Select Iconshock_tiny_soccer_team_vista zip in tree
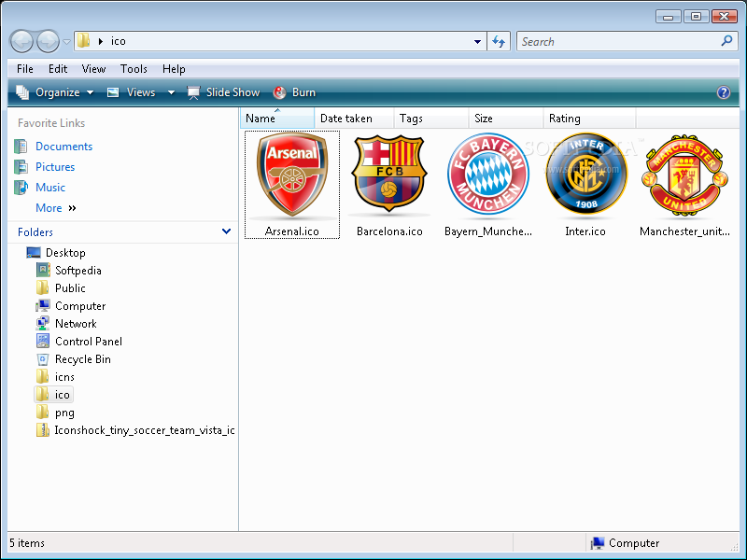The height and width of the screenshot is (560, 747). (145, 430)
